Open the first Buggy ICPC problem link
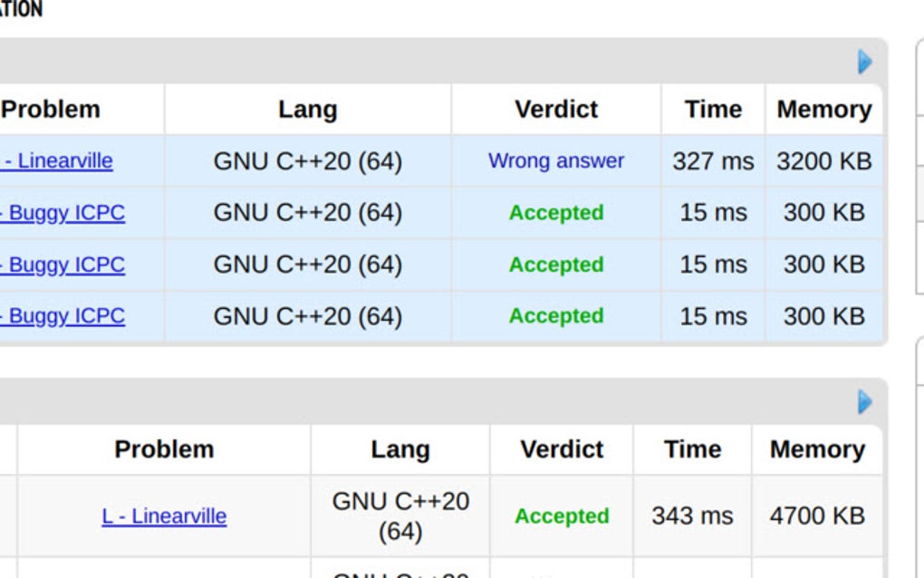 point(63,213)
